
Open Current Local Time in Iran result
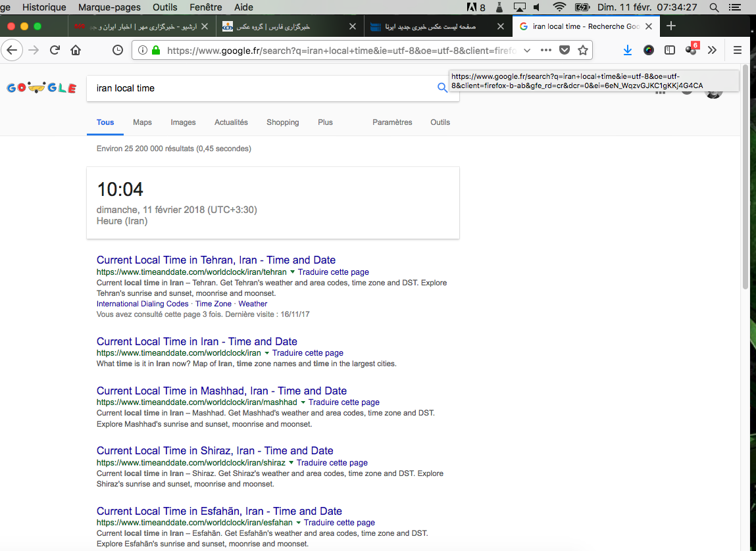click(197, 341)
